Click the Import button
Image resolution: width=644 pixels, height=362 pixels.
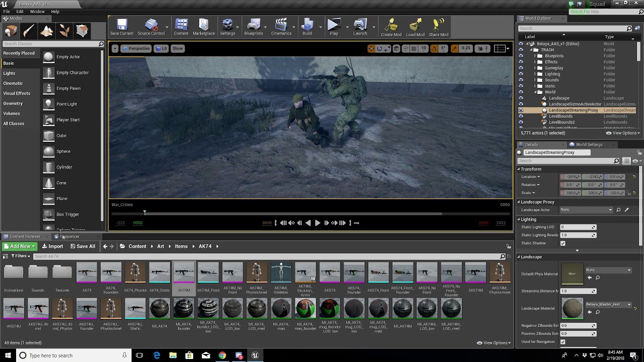coord(52,246)
